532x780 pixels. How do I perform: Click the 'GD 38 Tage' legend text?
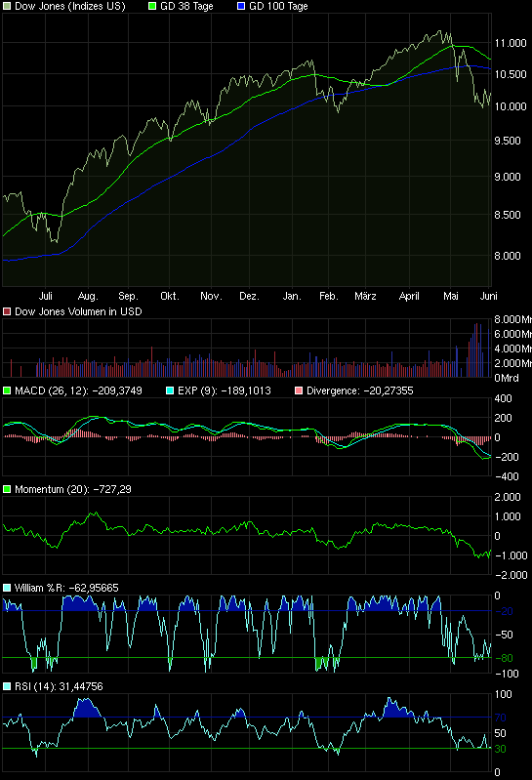pyautogui.click(x=187, y=7)
